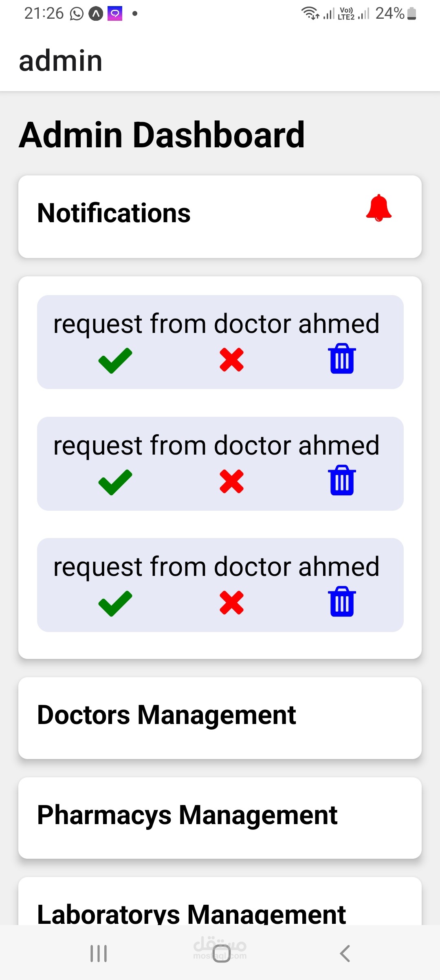Approve the second doctor ahmed request
Viewport: 440px width, 980px height.
[115, 482]
